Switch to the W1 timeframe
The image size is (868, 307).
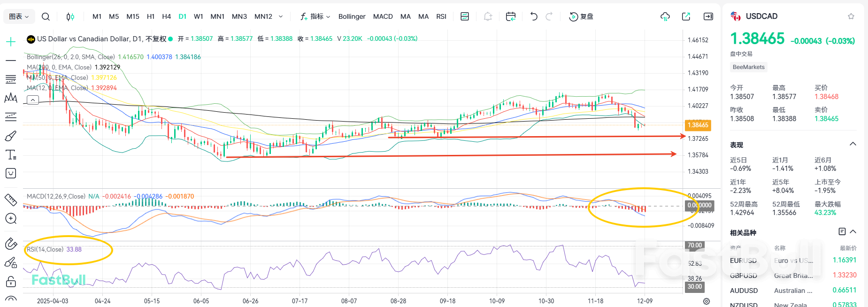[x=199, y=16]
